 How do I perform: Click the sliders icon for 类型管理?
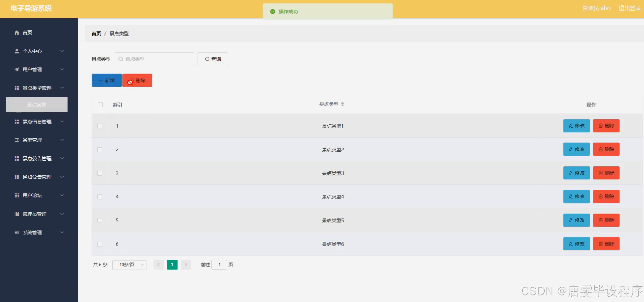[17, 140]
